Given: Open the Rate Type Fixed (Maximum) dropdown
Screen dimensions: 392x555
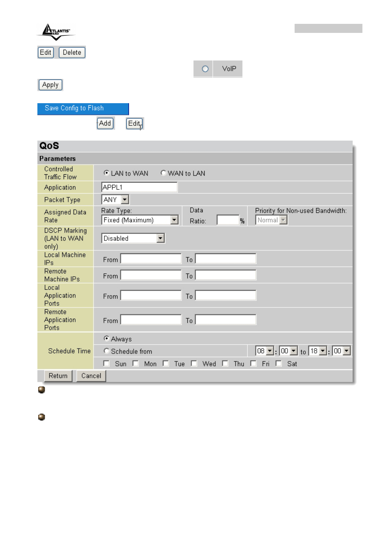Looking at the screenshot, I should pyautogui.click(x=140, y=220).
